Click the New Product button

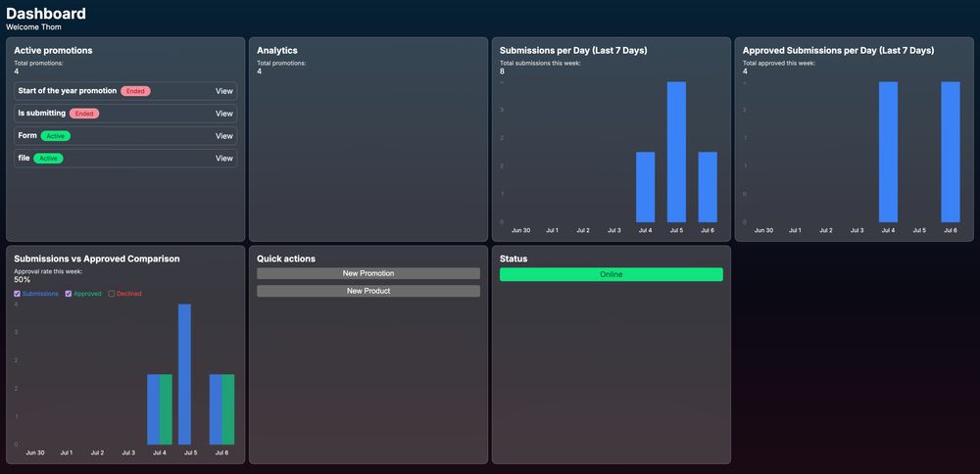click(368, 291)
